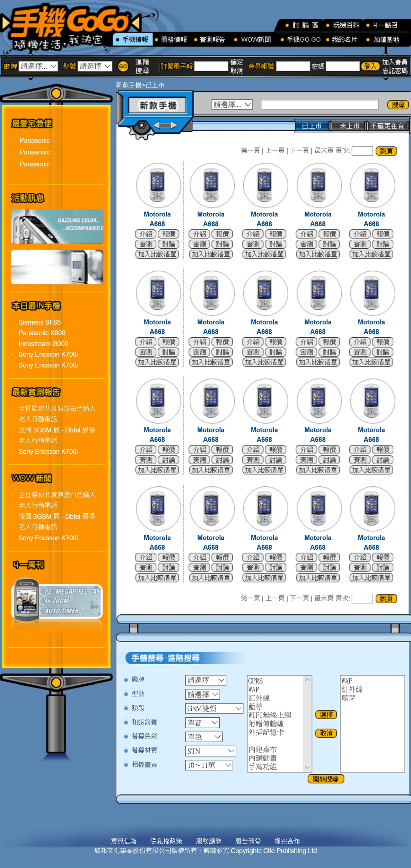Image resolution: width=411 pixels, height=868 pixels.
Task: Click the 隱私權政策 footer link
Action: coord(166,841)
